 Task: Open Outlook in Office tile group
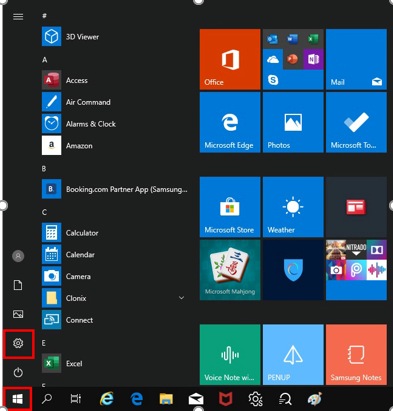(273, 39)
